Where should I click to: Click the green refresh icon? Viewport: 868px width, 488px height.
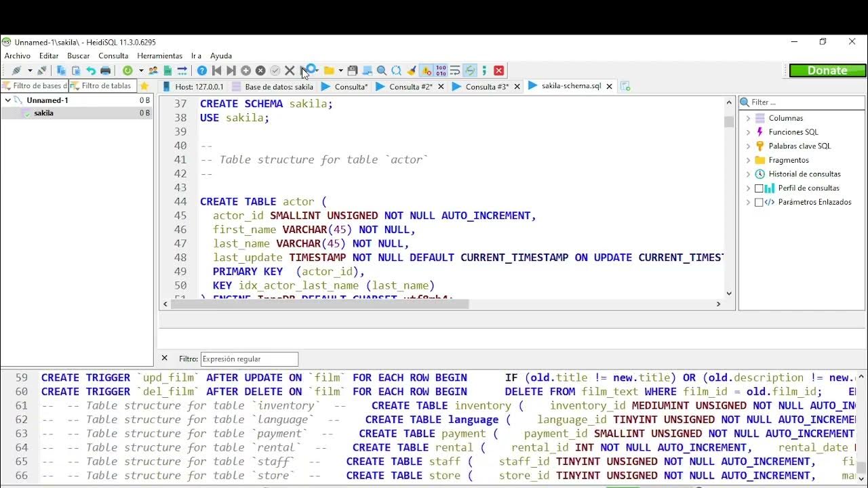pyautogui.click(x=127, y=70)
